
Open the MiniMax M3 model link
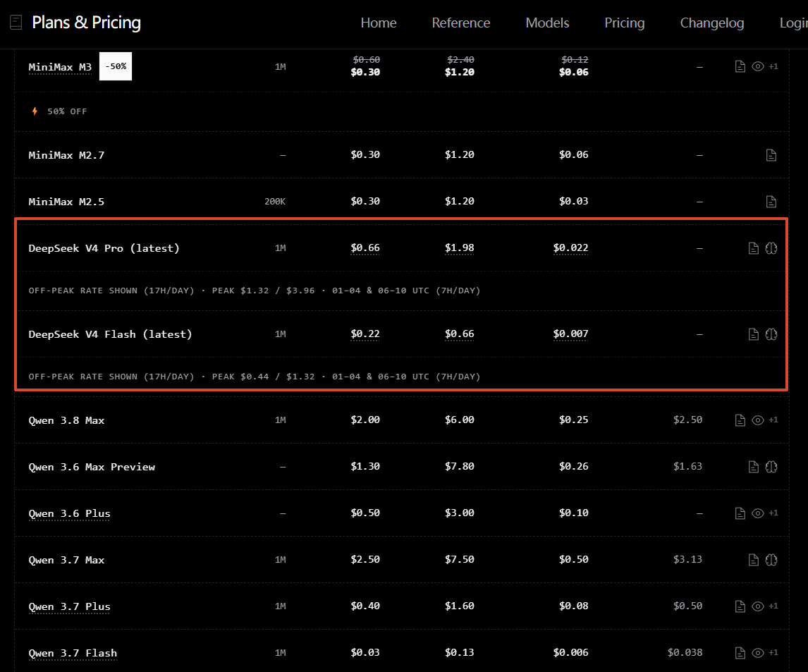tap(60, 67)
